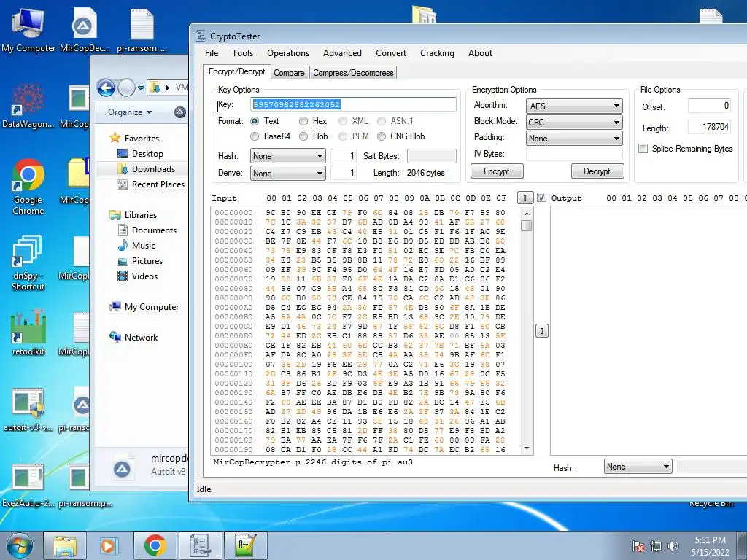Click the Offset value field
This screenshot has width=747, height=560.
click(709, 106)
